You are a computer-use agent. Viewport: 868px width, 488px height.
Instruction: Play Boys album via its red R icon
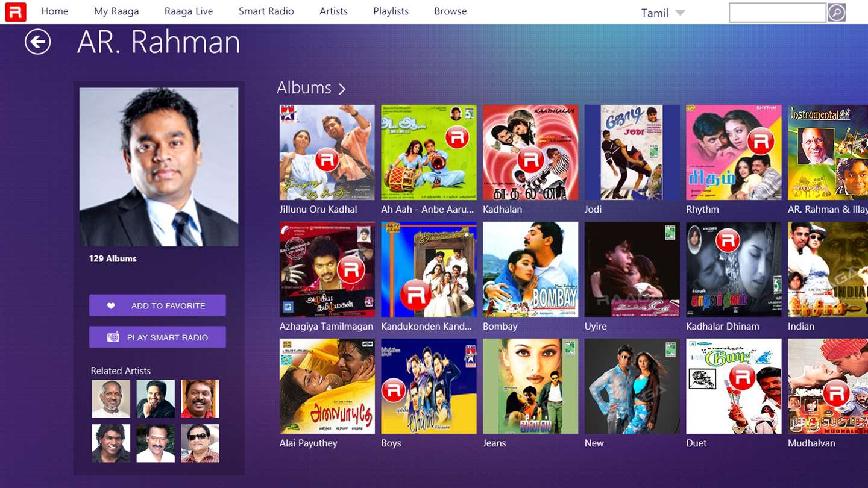(x=393, y=390)
